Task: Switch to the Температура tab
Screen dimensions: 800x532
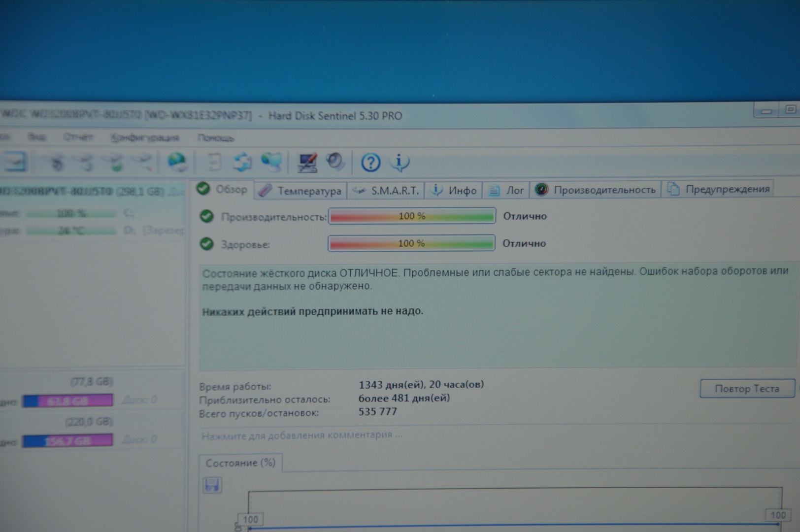Action: [300, 191]
